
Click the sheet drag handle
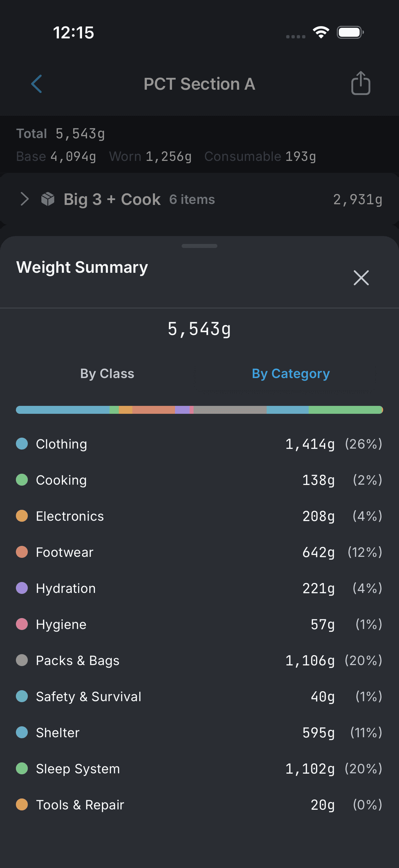point(199,246)
